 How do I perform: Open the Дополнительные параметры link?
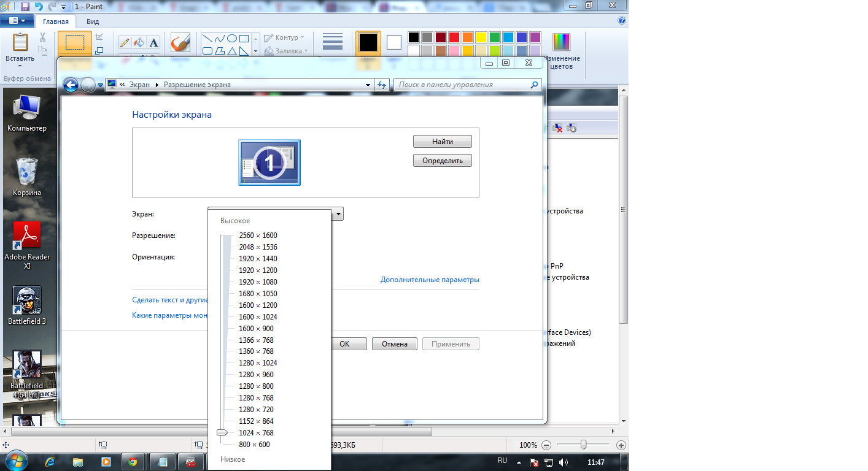(430, 280)
